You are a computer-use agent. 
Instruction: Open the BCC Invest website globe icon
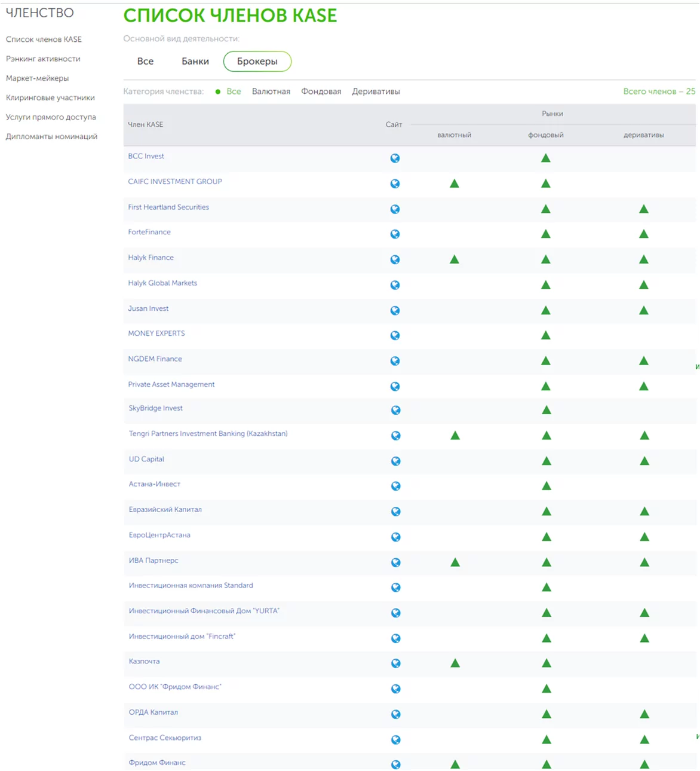point(395,158)
